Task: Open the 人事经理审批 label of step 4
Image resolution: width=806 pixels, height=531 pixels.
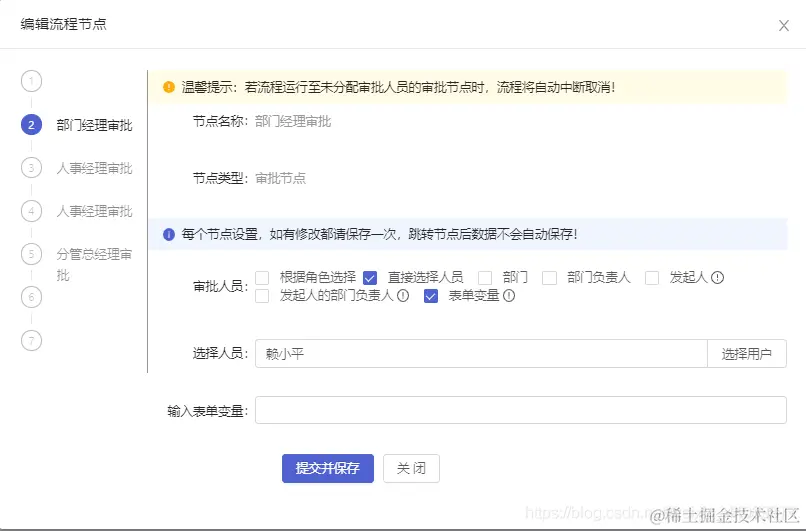Action: click(95, 211)
